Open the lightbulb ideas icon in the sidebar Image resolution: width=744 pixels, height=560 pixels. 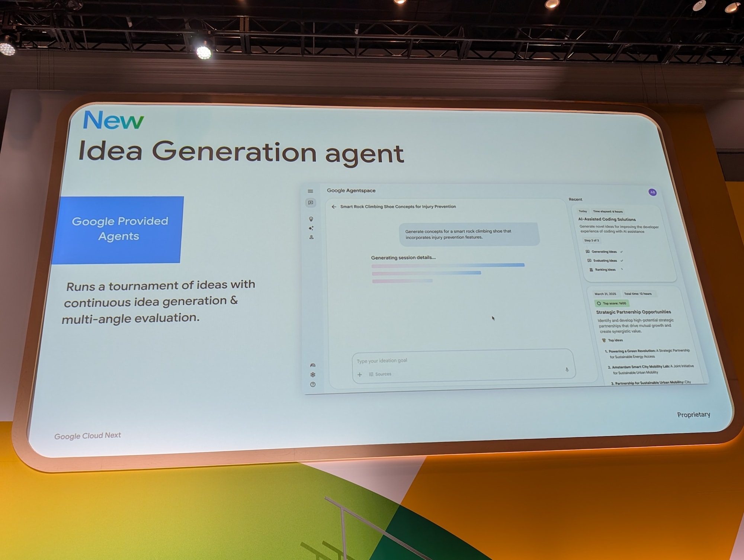coord(311,219)
